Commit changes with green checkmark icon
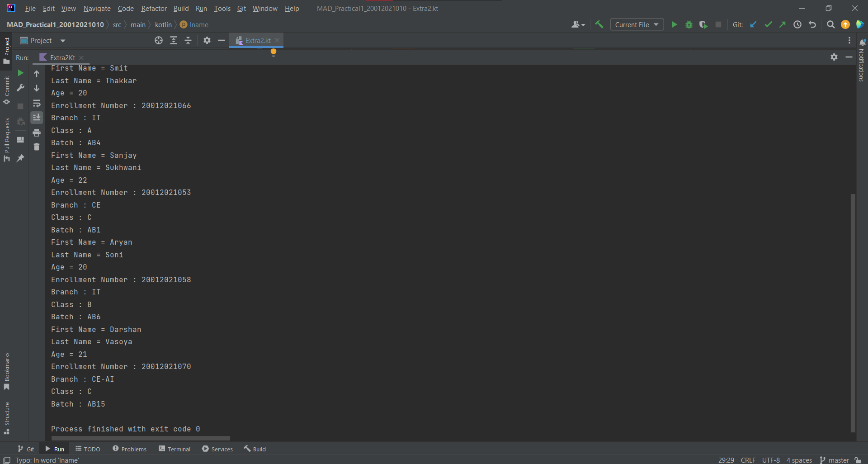 coord(768,24)
